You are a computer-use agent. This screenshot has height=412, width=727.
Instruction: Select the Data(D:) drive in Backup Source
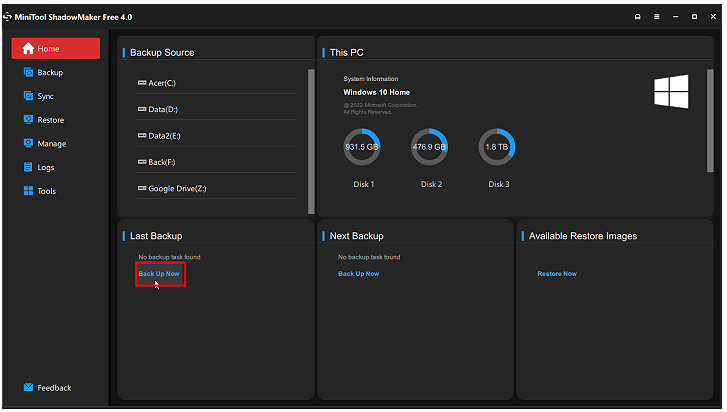pos(216,109)
